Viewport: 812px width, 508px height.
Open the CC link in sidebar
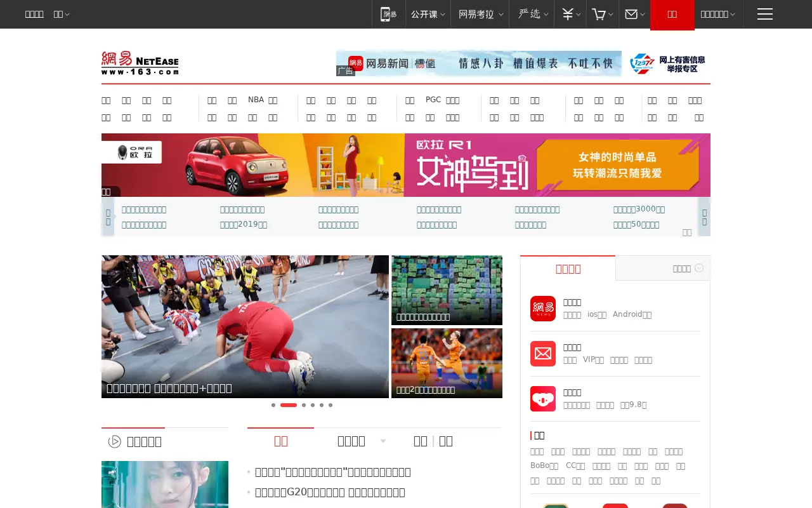click(x=575, y=465)
